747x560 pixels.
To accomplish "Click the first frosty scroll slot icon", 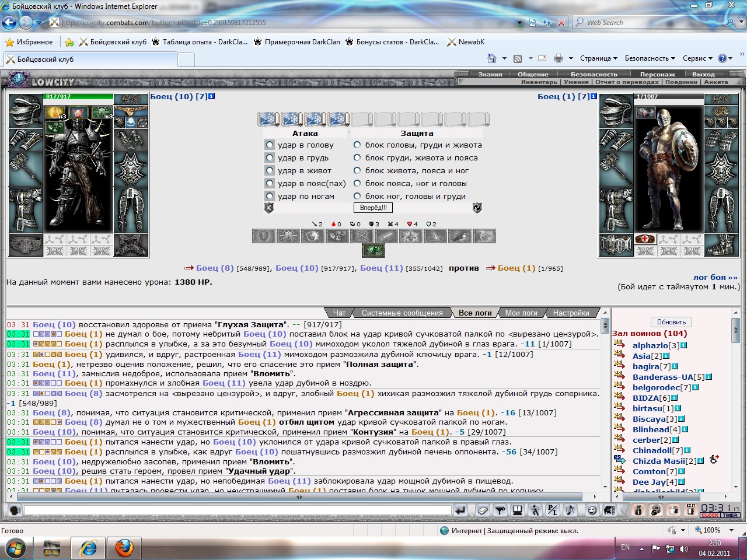I will [268, 119].
